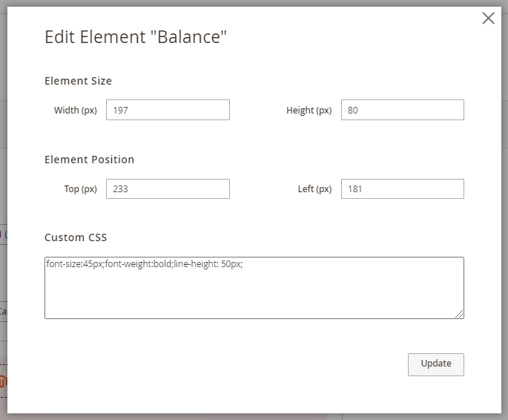Screen dimensions: 508x420
Task: Click the Update button
Action: point(436,364)
